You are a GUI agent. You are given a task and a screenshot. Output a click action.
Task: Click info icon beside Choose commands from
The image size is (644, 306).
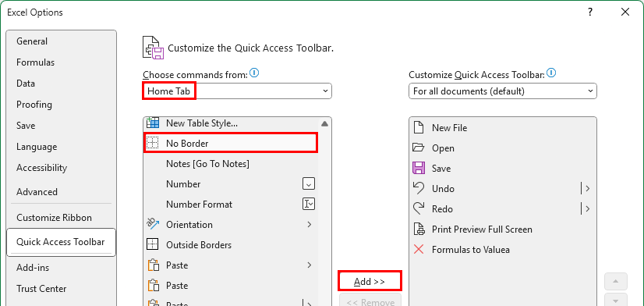[x=255, y=73]
